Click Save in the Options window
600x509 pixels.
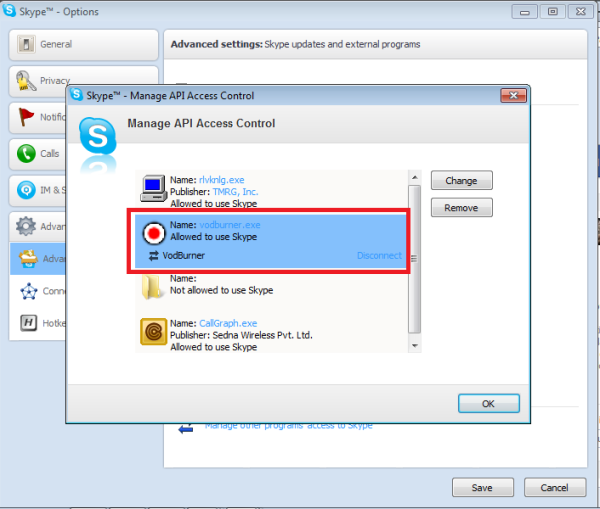(483, 488)
